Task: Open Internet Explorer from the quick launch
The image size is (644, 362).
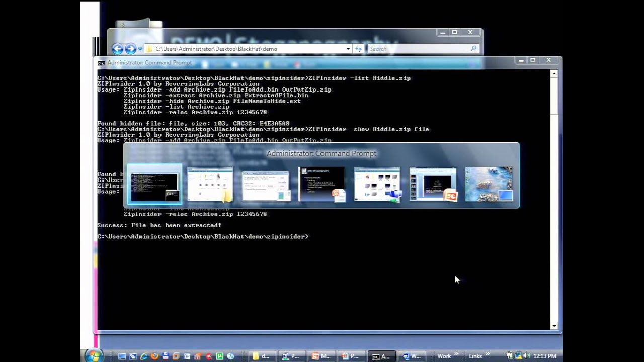Action: tap(144, 356)
